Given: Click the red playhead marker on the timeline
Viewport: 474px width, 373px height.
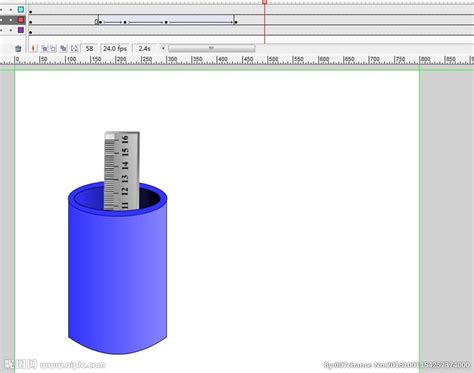Looking at the screenshot, I should (x=265, y=2).
